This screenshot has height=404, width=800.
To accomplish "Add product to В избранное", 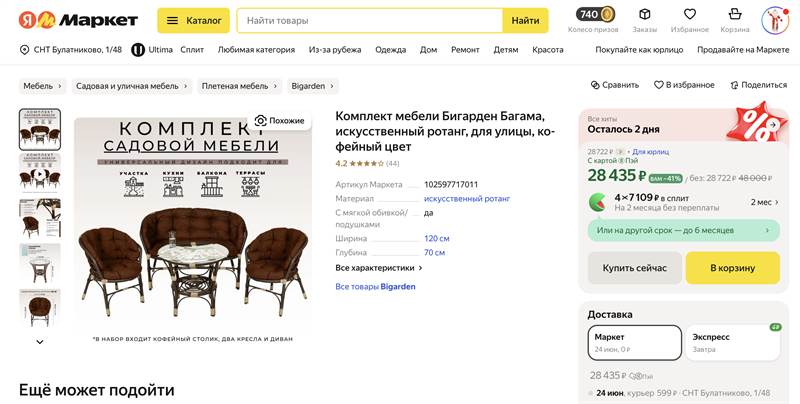I will (659, 85).
